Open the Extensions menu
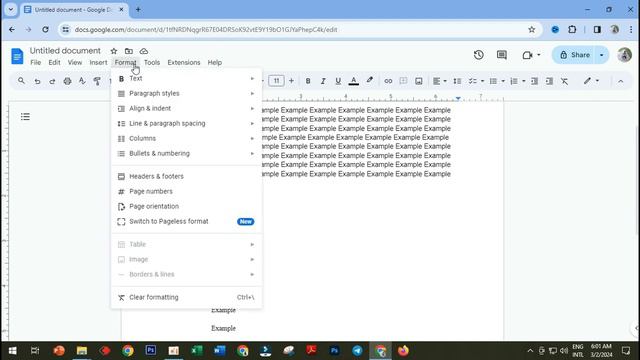 coord(184,62)
